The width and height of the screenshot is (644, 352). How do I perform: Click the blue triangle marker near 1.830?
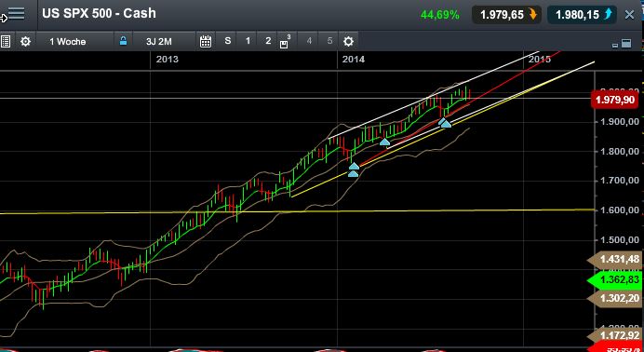point(384,142)
